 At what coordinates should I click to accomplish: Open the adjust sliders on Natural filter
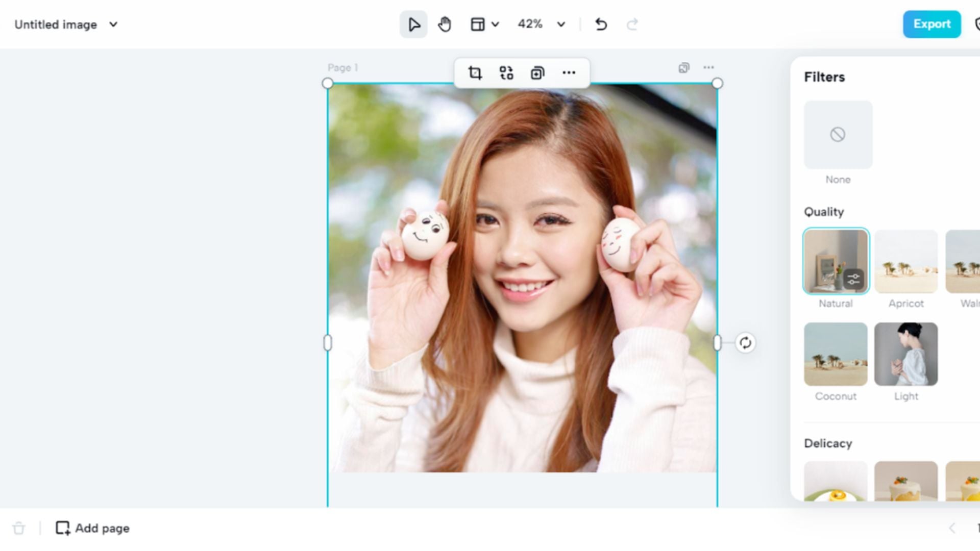point(853,279)
